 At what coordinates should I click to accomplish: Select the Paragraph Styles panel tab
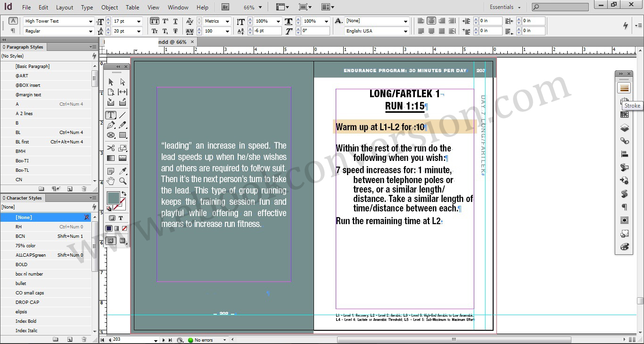[x=25, y=47]
